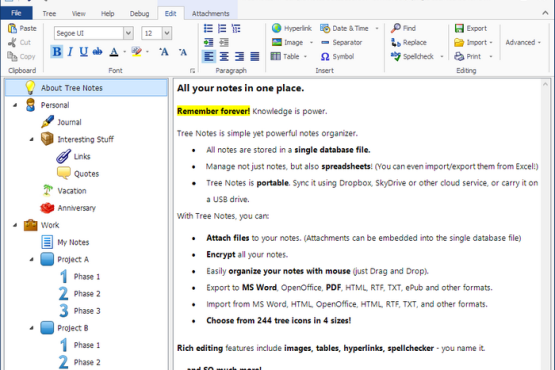This screenshot has width=555, height=370.
Task: Collapse the Personal tree node
Action: [15, 105]
